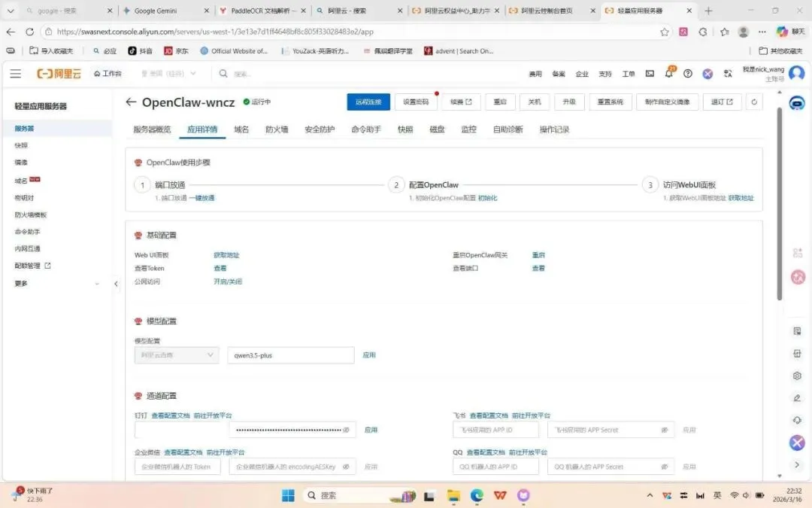Click the blue 远程连接 button

[368, 102]
